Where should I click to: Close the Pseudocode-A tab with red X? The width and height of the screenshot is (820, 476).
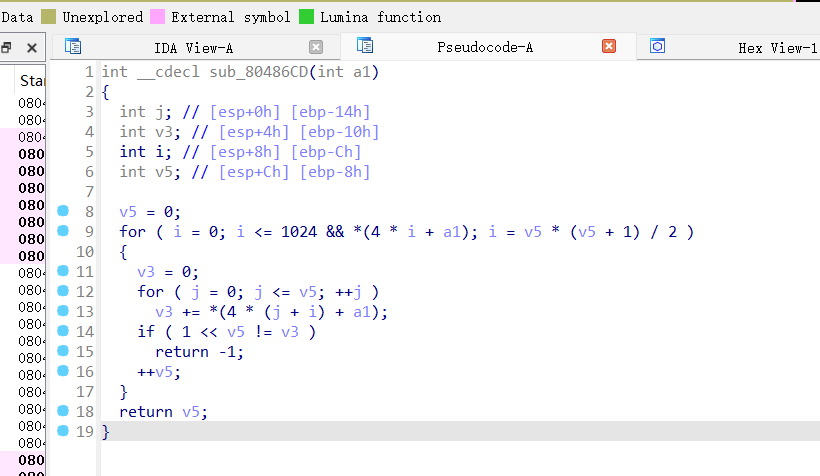609,46
